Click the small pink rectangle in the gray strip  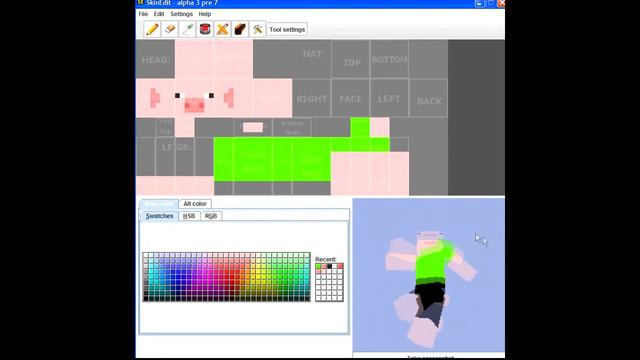point(253,127)
